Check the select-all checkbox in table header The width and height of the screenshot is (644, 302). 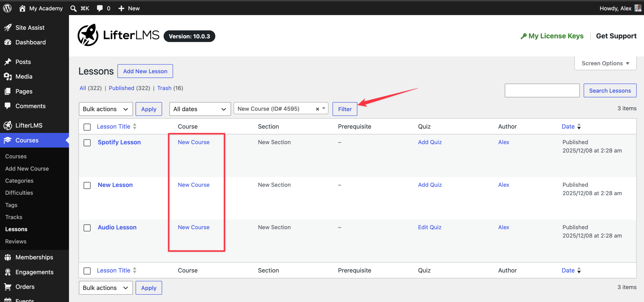point(87,127)
